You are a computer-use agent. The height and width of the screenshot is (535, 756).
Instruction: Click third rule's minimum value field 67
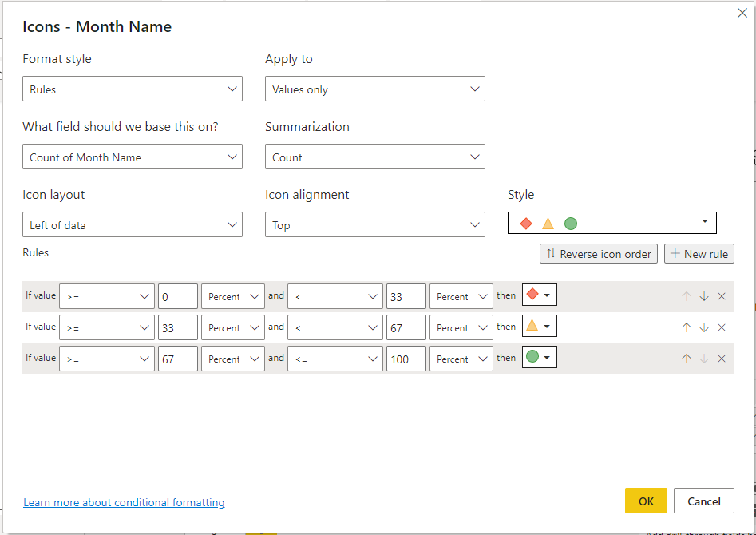[178, 359]
